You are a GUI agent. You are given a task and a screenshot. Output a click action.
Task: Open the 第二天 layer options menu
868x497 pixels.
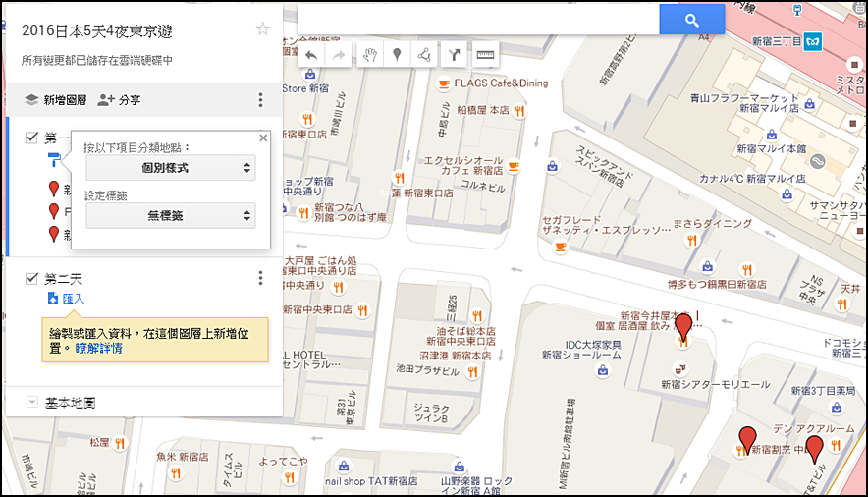[261, 278]
